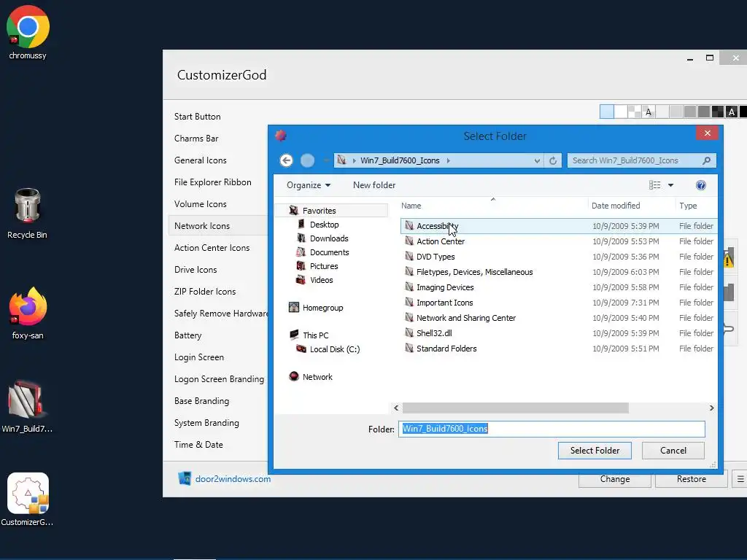Select the DVD Types folder
747x560 pixels.
tap(559, 257)
